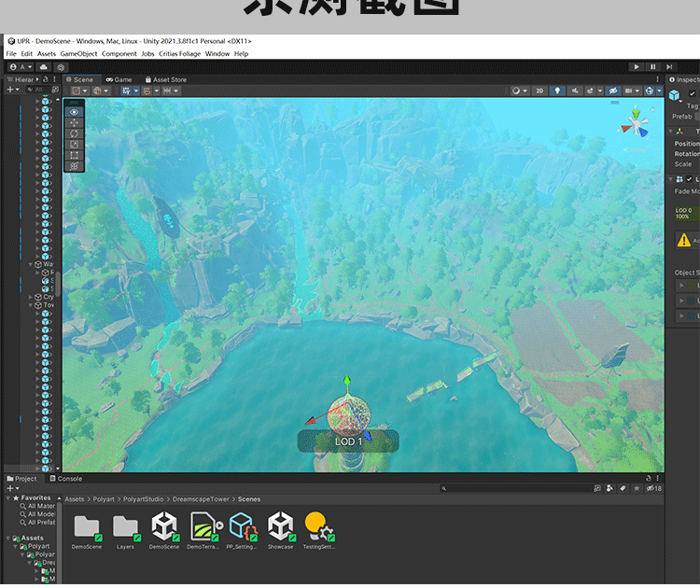700x588 pixels.
Task: Open the Gizmos dropdown arrow
Action: [659, 91]
